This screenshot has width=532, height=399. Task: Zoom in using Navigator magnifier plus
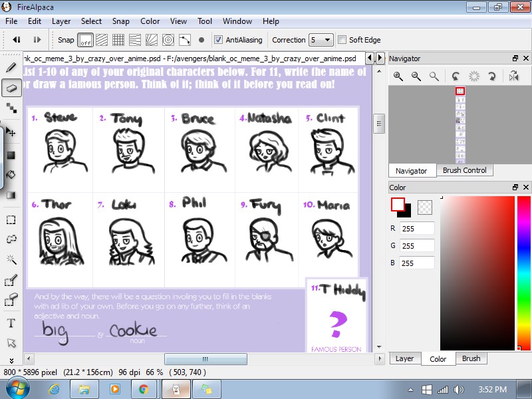pos(398,76)
